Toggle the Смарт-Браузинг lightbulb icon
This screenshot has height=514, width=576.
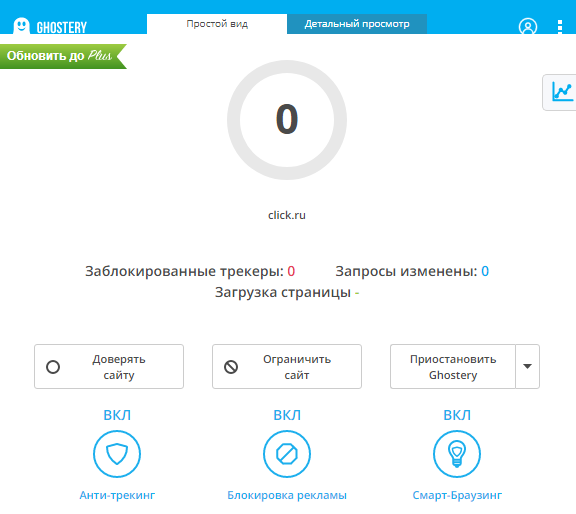coord(457,454)
